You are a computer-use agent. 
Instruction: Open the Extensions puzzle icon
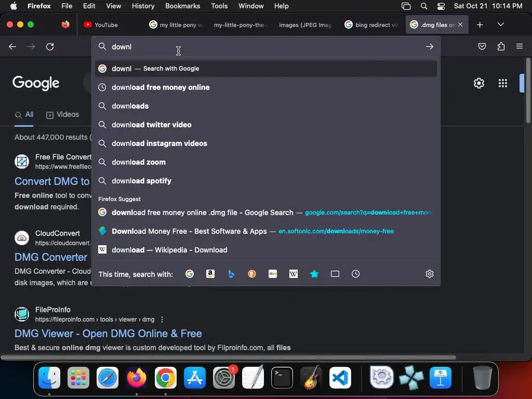click(501, 46)
